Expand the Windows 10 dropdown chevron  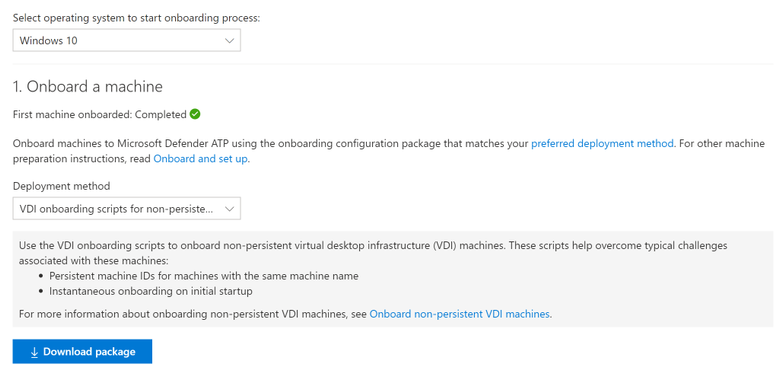pos(229,41)
